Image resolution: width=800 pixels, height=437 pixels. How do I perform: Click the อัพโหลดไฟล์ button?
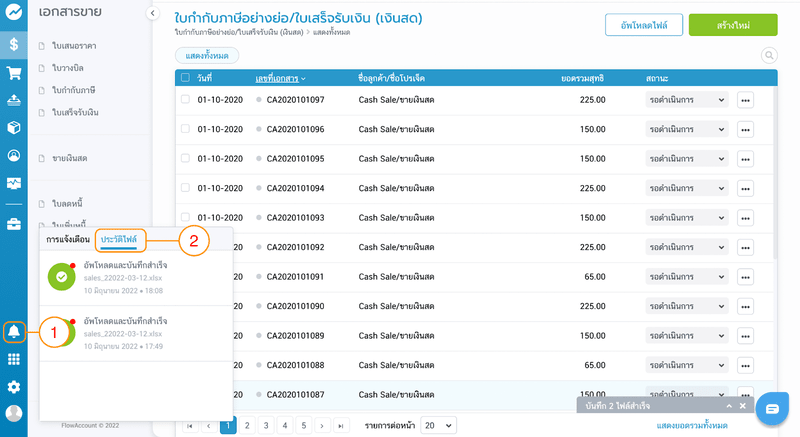644,25
